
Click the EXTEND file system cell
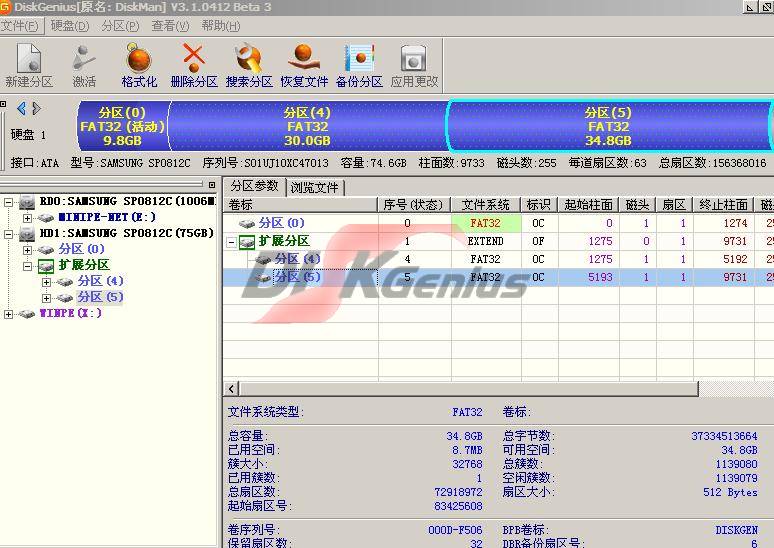pyautogui.click(x=486, y=241)
